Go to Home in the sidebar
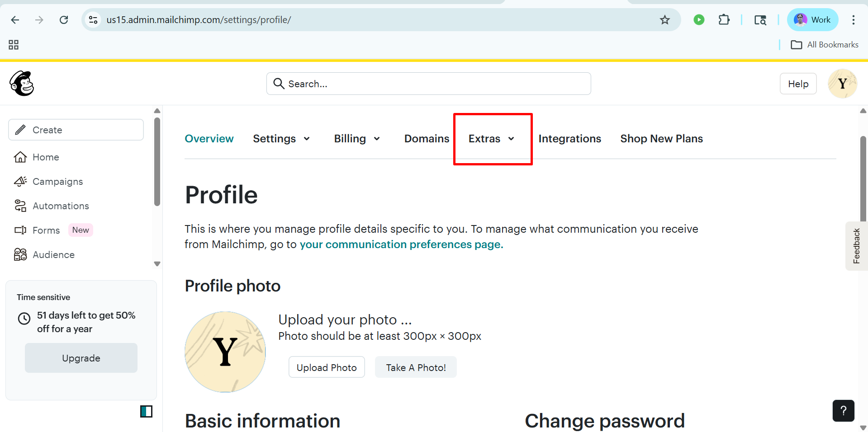 (37, 157)
